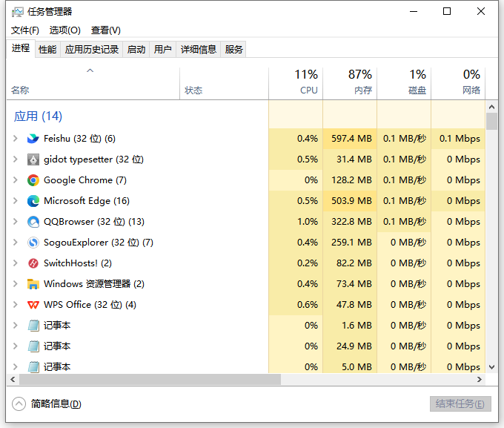Click the horizontal scrollbar left arrow
Viewport: 504px width, 428px height.
[x=13, y=379]
